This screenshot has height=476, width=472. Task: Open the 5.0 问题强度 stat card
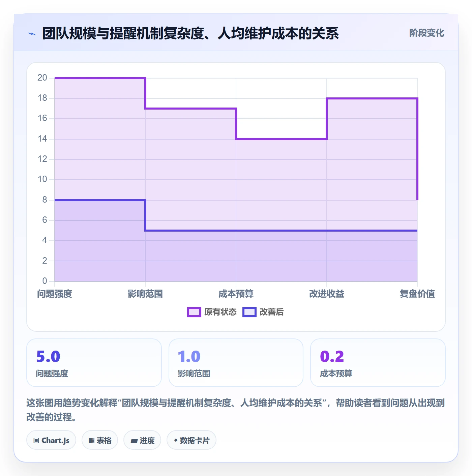[x=94, y=363]
